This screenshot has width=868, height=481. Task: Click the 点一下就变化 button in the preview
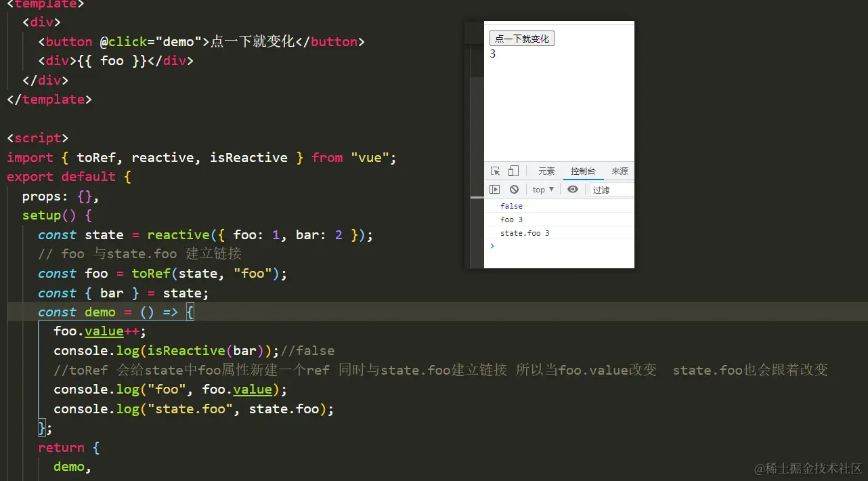(521, 39)
